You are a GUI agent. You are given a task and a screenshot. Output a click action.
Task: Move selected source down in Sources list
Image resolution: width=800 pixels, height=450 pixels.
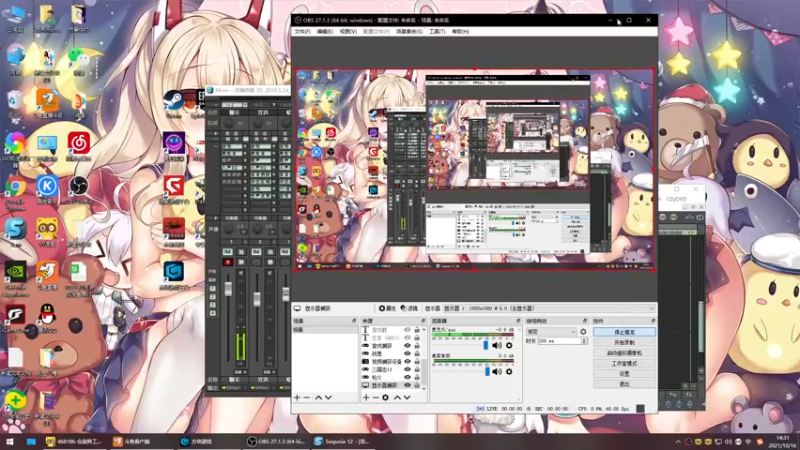pos(407,397)
